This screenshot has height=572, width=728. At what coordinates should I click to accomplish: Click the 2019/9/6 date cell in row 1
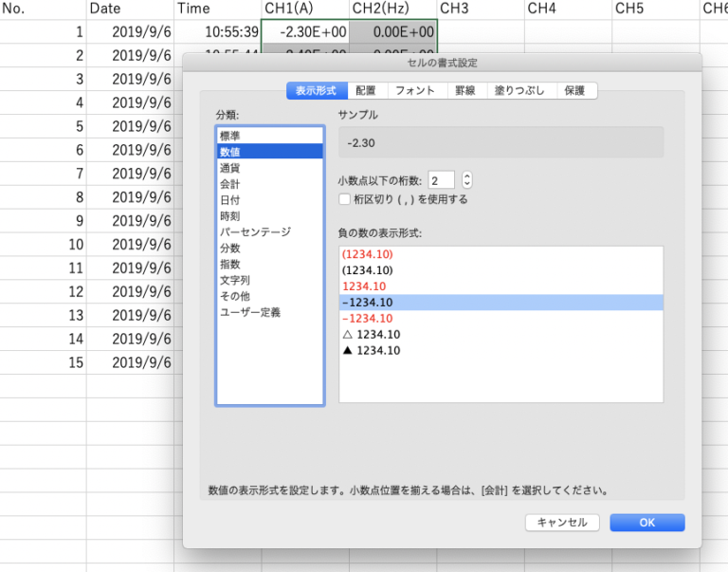coord(130,31)
